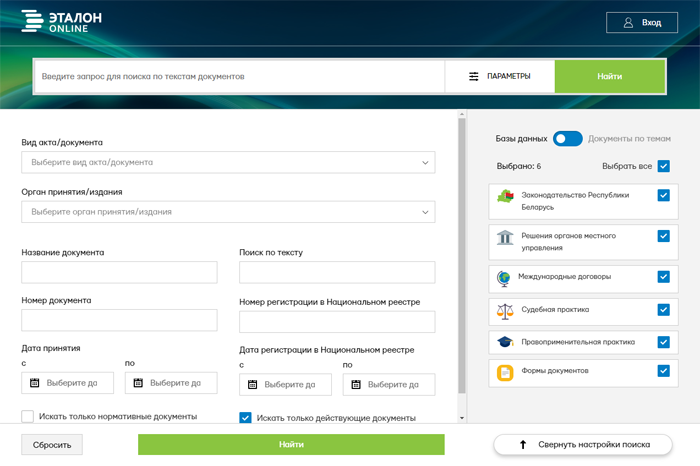Screen dimensions: 700x466
Task: Click the Название документа input field
Action: pyautogui.click(x=119, y=273)
